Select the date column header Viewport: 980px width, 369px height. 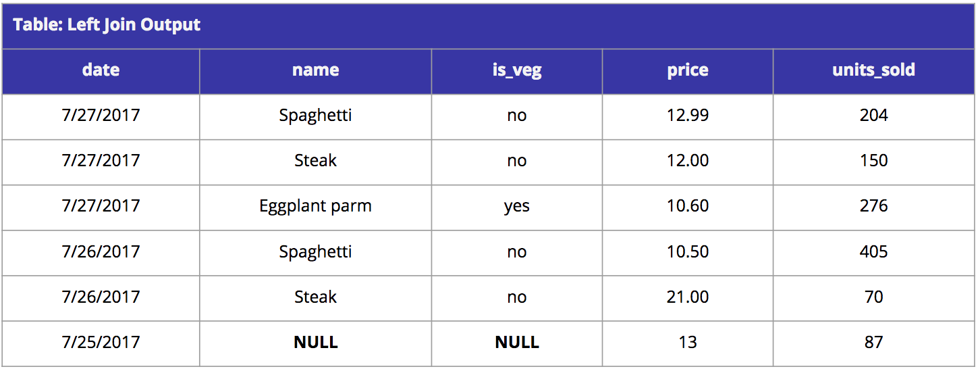[x=101, y=71]
